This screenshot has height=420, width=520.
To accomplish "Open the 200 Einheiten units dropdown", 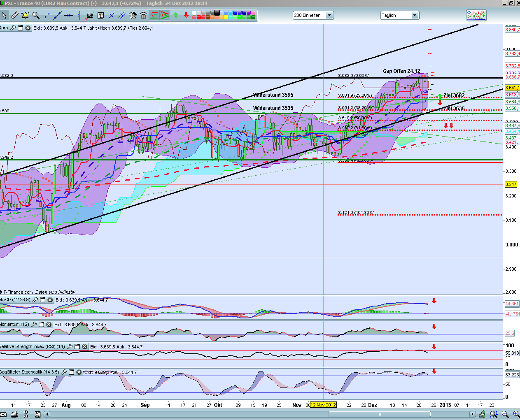I will (x=313, y=15).
